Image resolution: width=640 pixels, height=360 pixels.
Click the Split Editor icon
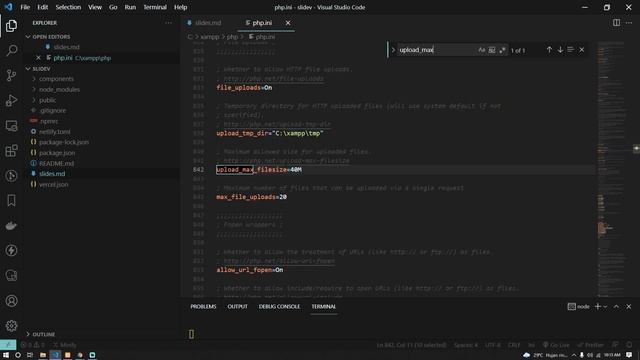coord(616,23)
